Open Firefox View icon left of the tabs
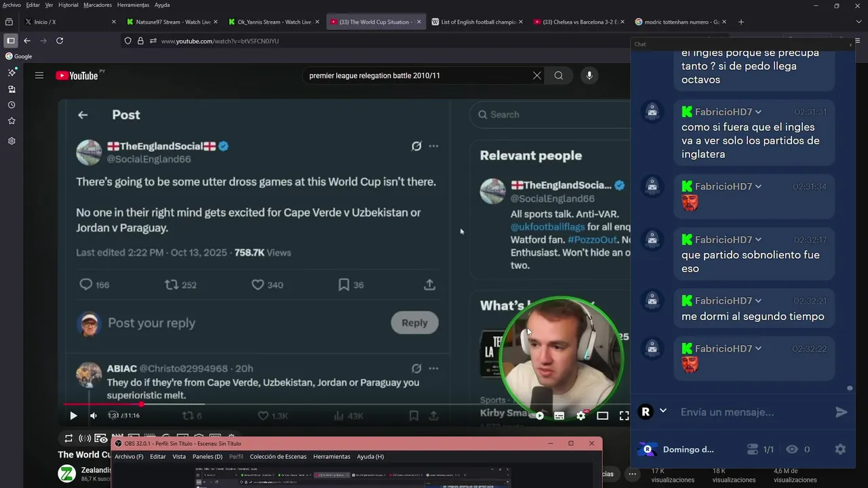This screenshot has height=488, width=868. click(9, 22)
